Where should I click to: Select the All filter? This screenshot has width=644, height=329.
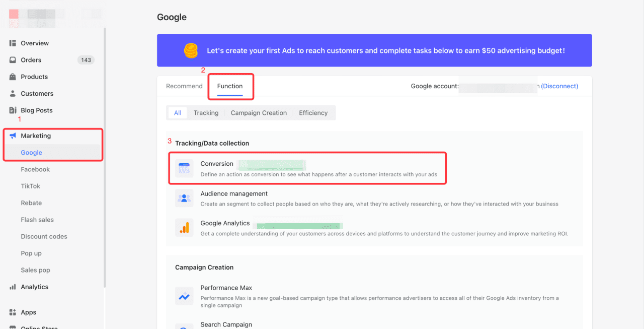pyautogui.click(x=178, y=113)
